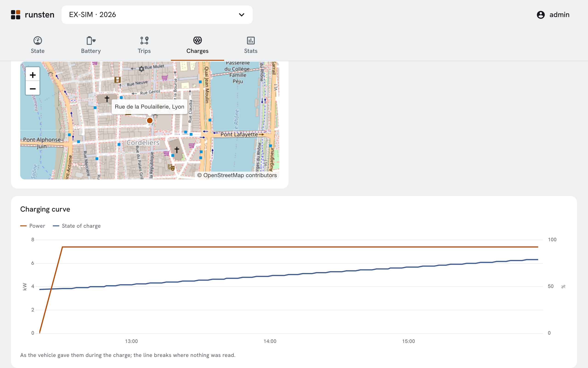Open the Stats tab
This screenshot has height=368, width=588.
point(251,45)
